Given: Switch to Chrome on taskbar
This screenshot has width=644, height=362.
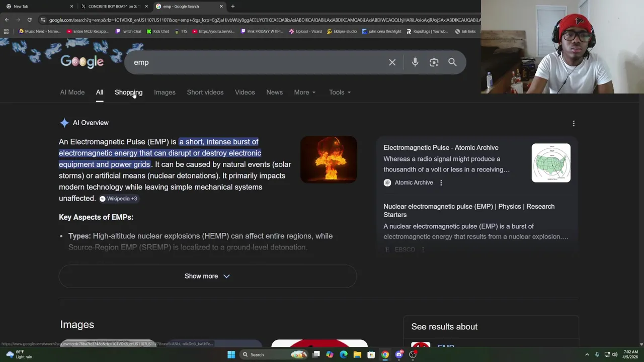Looking at the screenshot, I should (x=385, y=354).
